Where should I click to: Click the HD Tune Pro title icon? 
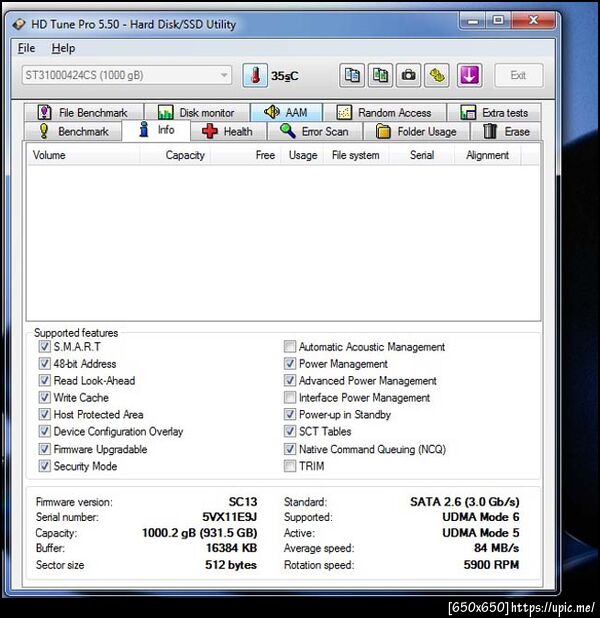pos(19,24)
